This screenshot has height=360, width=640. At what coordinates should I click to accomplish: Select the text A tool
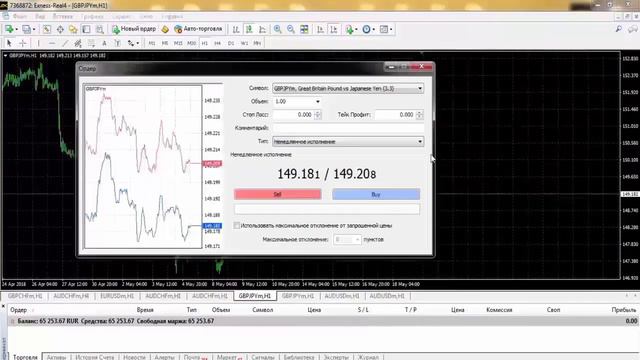(104, 43)
